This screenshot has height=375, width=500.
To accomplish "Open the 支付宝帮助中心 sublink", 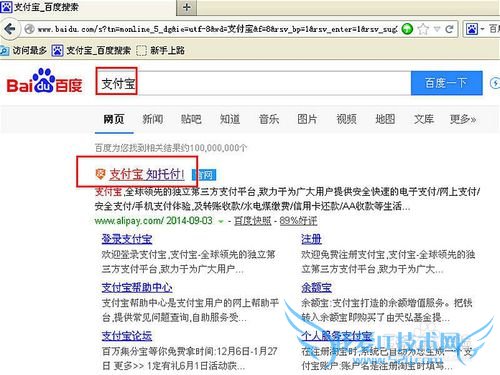I will 137,287.
